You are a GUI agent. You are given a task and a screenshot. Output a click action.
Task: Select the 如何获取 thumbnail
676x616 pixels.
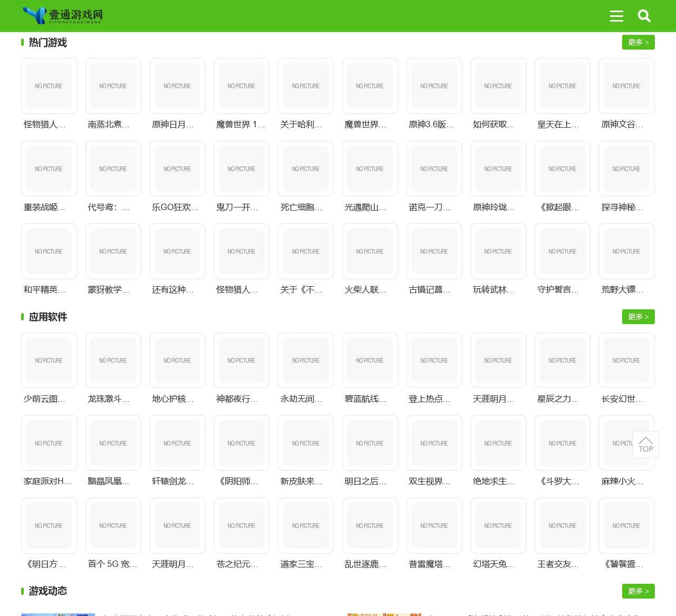tap(498, 86)
